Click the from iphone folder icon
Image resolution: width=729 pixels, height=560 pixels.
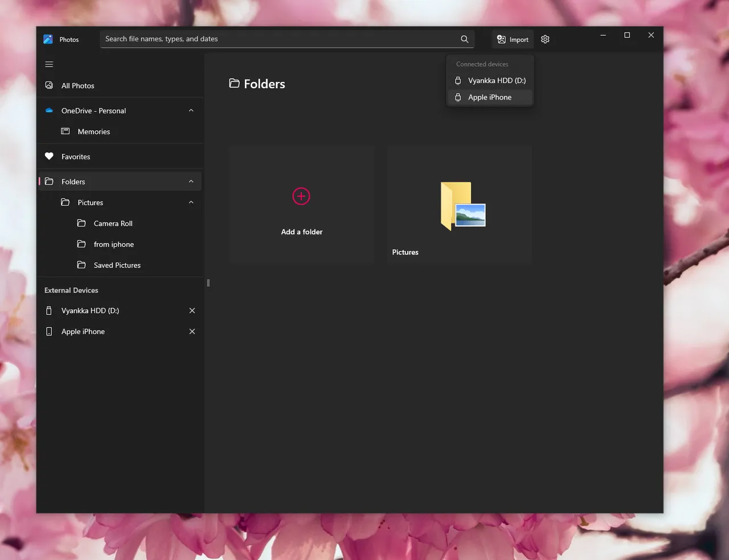point(81,244)
